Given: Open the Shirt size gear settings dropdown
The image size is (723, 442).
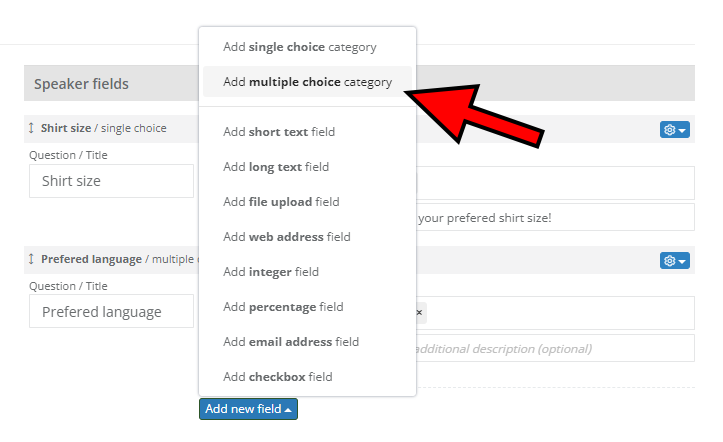Looking at the screenshot, I should point(674,130).
